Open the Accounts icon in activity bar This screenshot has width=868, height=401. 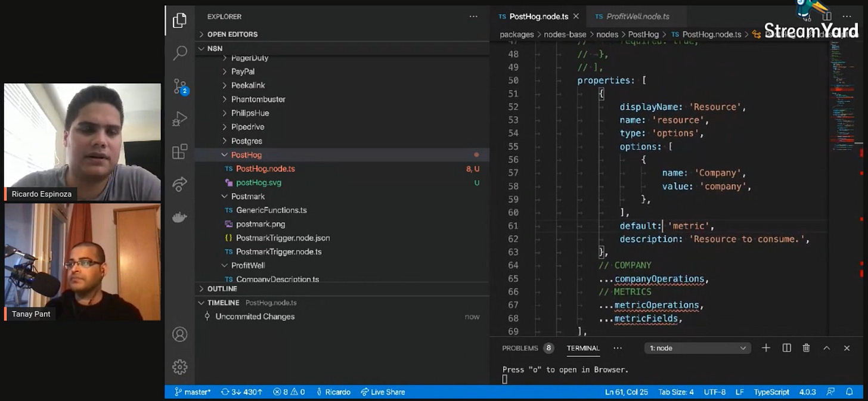tap(179, 334)
